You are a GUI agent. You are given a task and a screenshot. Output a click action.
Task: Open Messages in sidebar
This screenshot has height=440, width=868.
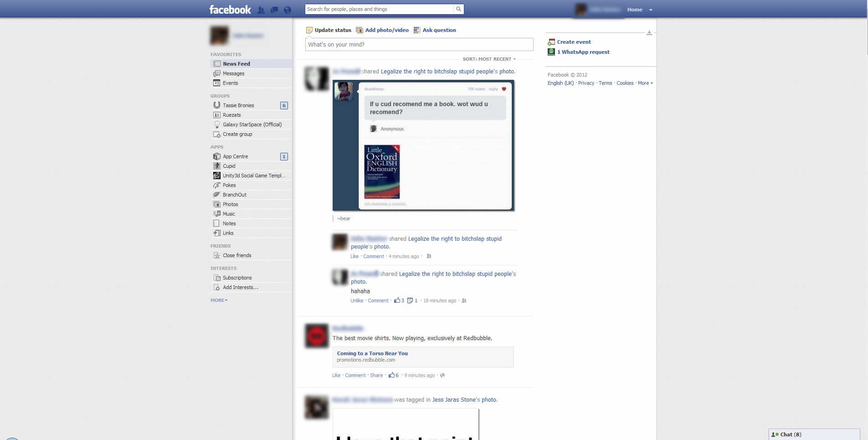(x=251, y=73)
